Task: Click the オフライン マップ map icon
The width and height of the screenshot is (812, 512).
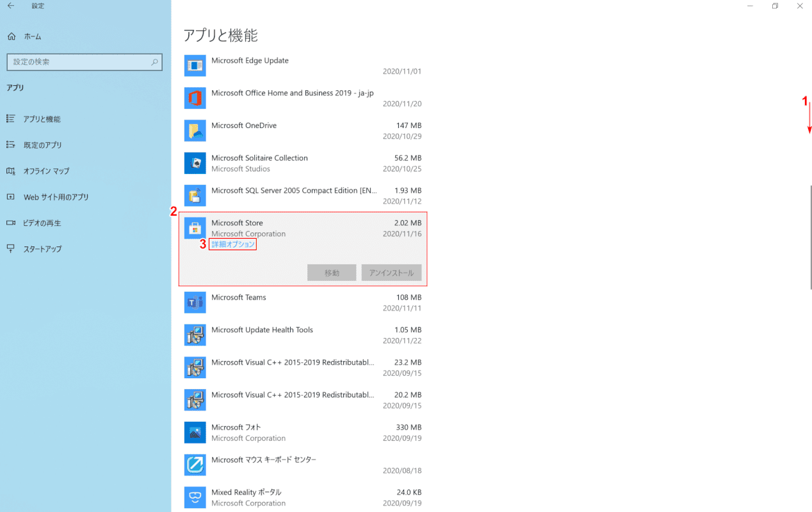Action: (10, 171)
